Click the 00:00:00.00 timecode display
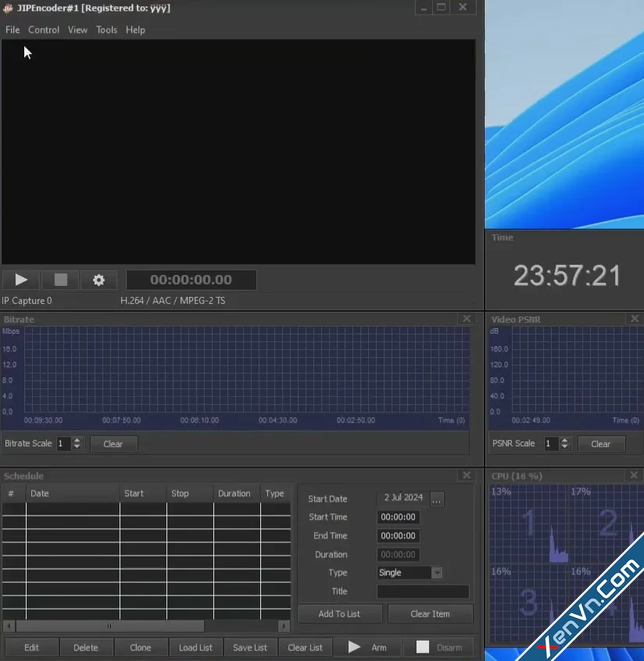 [x=191, y=280]
